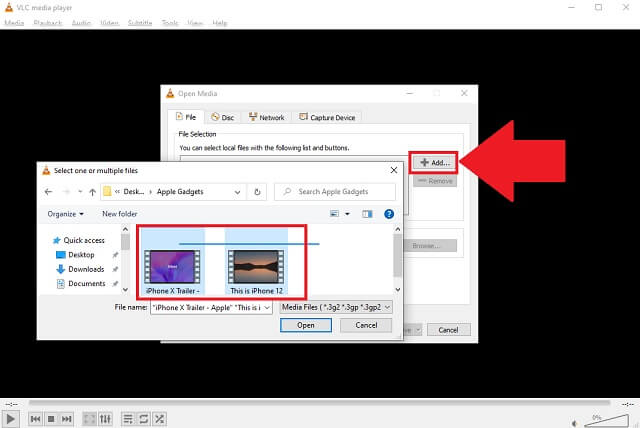Viewport: 640px width, 428px height.
Task: Click Open in the file picker
Action: 306,325
